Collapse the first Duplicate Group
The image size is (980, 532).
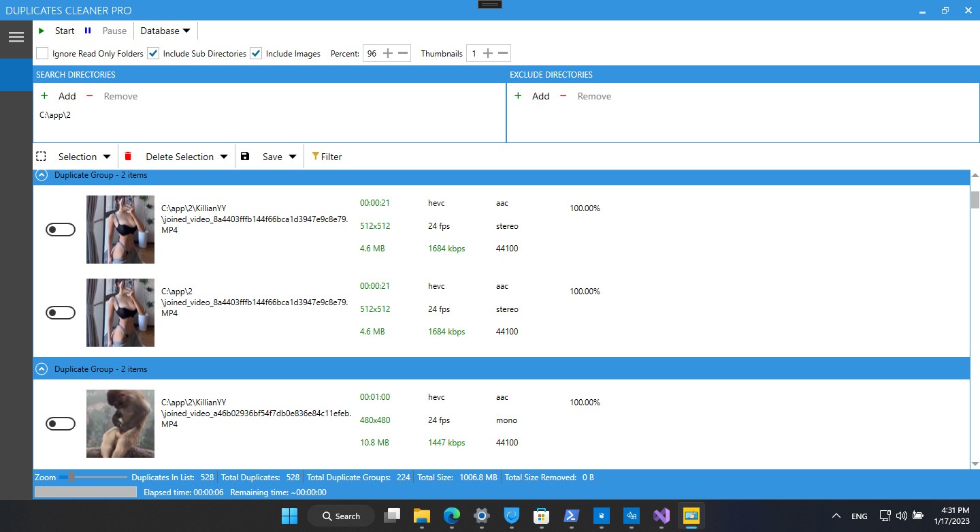coord(42,175)
